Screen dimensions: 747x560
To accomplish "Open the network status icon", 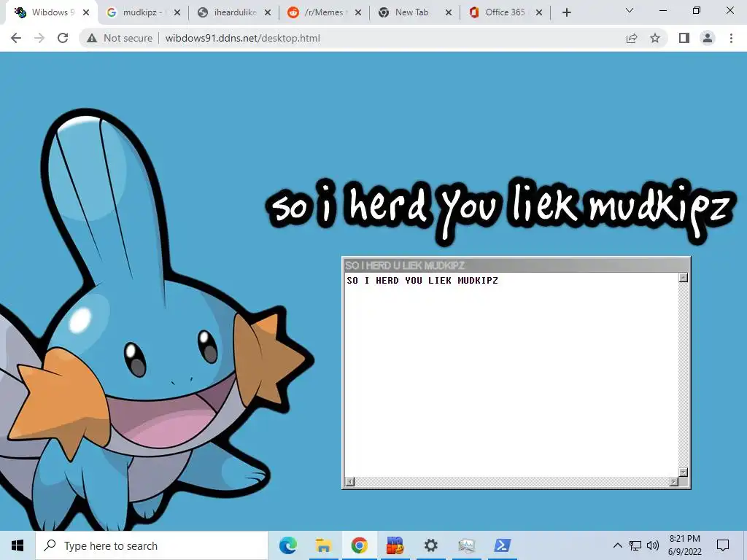I will click(x=635, y=545).
